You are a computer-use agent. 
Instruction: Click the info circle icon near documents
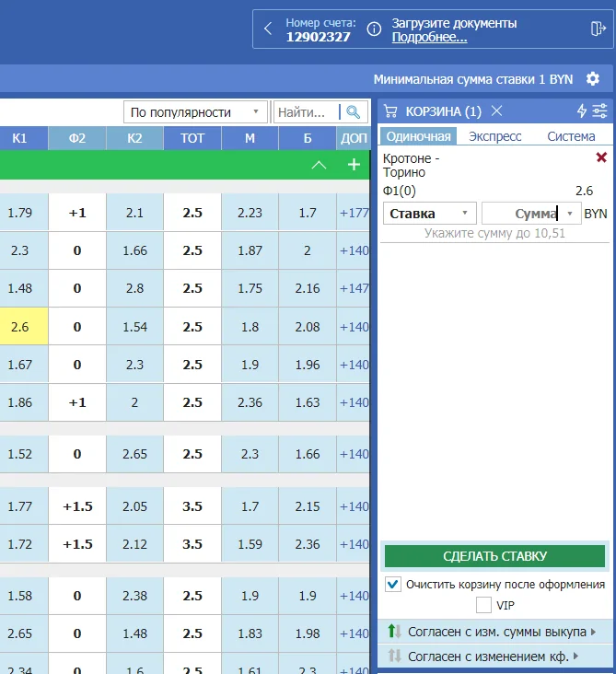(374, 29)
